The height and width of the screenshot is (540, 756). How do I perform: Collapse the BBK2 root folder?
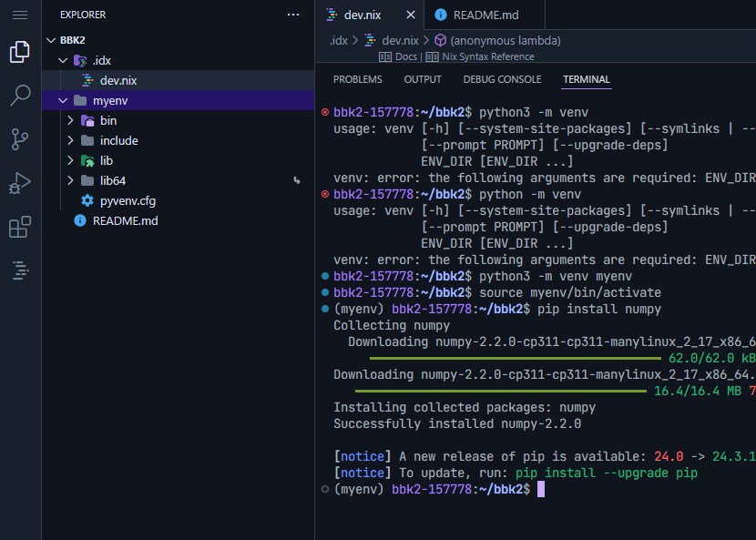[x=51, y=40]
